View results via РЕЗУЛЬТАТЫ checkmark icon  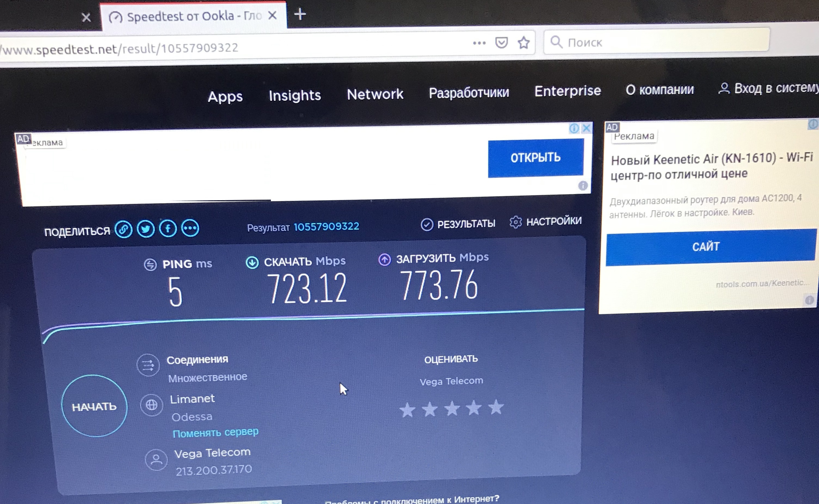[427, 224]
